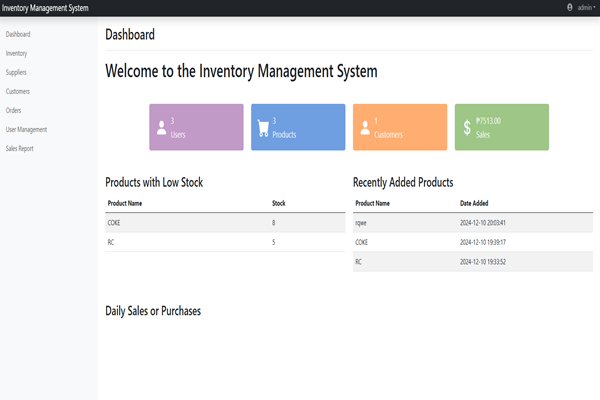Click stock value 8 for COKE

(274, 223)
